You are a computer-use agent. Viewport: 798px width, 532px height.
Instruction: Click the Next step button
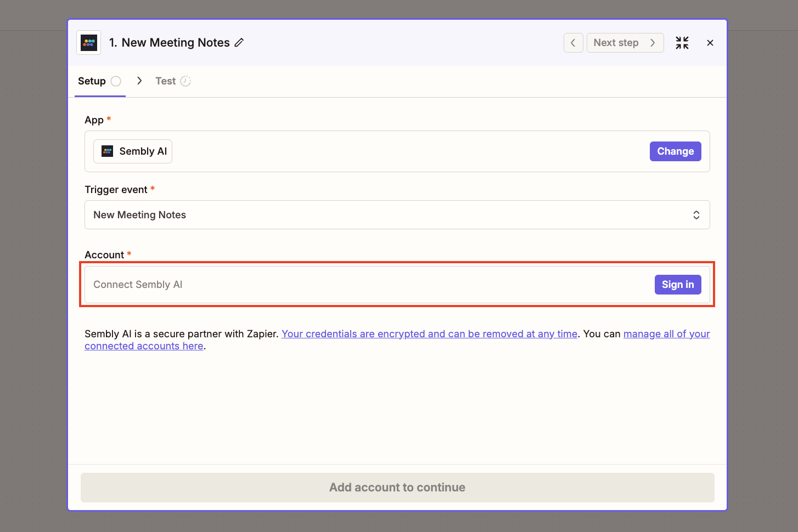625,43
